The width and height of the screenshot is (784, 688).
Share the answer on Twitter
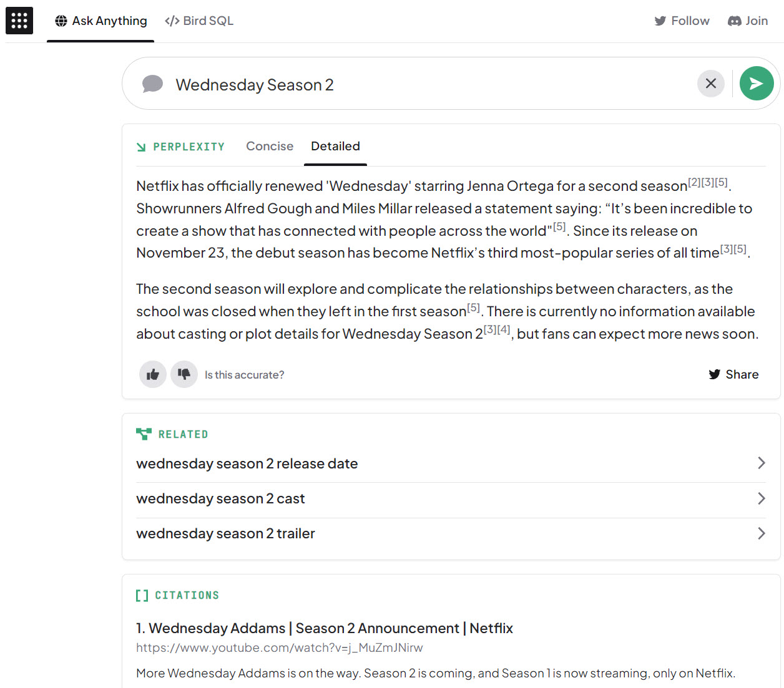(733, 374)
